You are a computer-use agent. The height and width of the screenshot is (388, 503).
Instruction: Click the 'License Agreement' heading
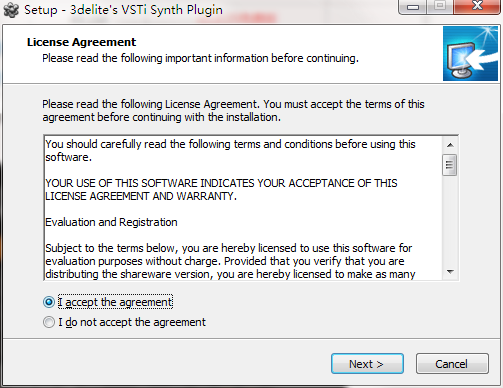tap(82, 42)
